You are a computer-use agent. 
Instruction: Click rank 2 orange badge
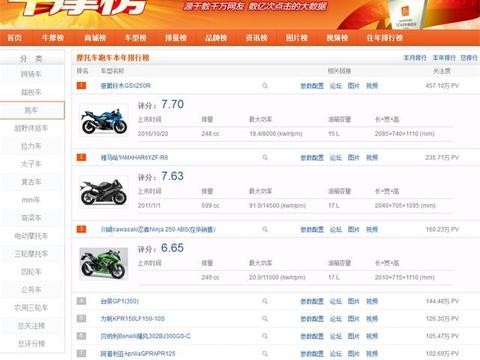(81, 157)
